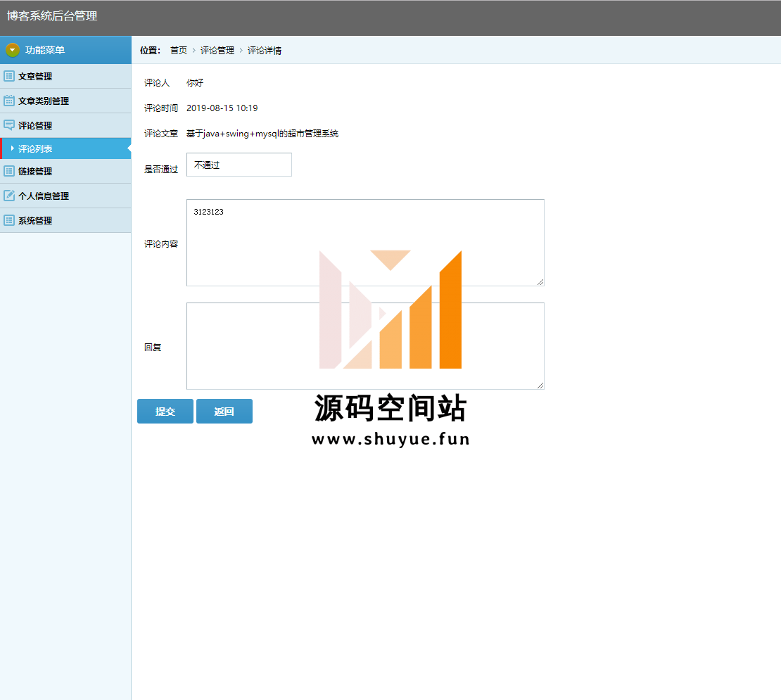The width and height of the screenshot is (781, 700).
Task: Click the 博客系统后台管理 header title
Action: [52, 16]
